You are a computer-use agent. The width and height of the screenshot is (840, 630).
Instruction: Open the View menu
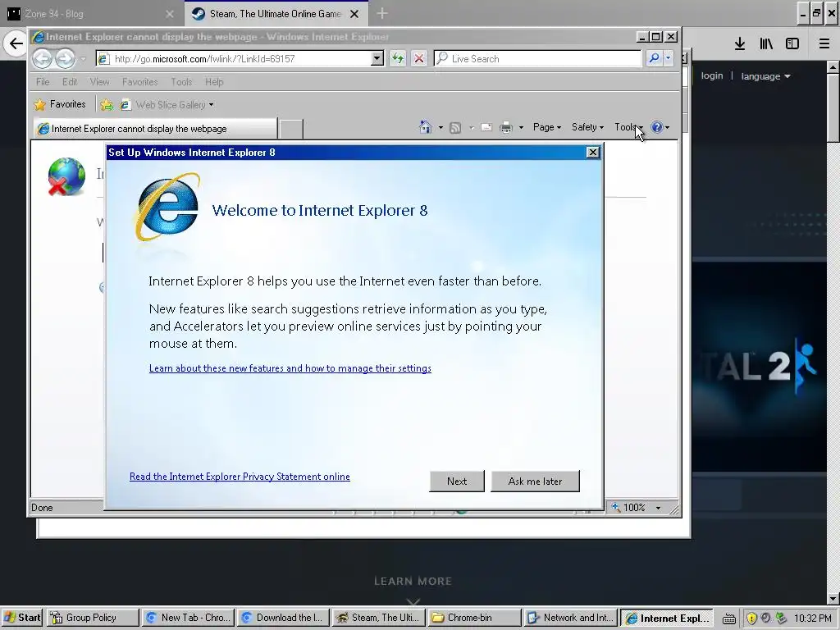[x=99, y=82]
